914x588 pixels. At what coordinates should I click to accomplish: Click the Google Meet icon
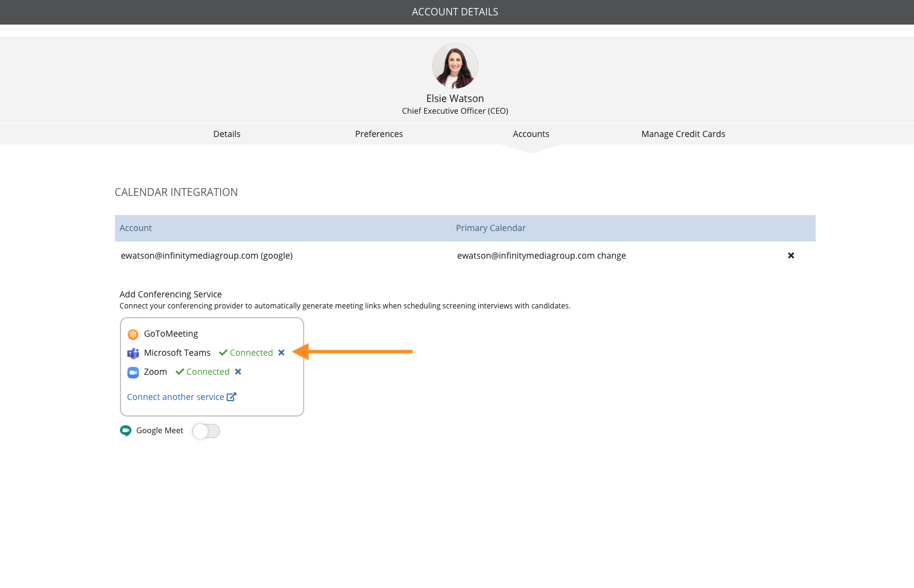click(125, 431)
